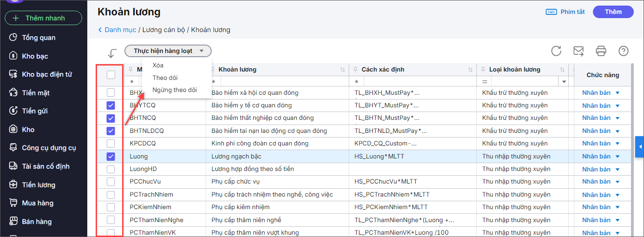
Task: Click Phím tắt keyboard shortcuts
Action: (x=566, y=12)
